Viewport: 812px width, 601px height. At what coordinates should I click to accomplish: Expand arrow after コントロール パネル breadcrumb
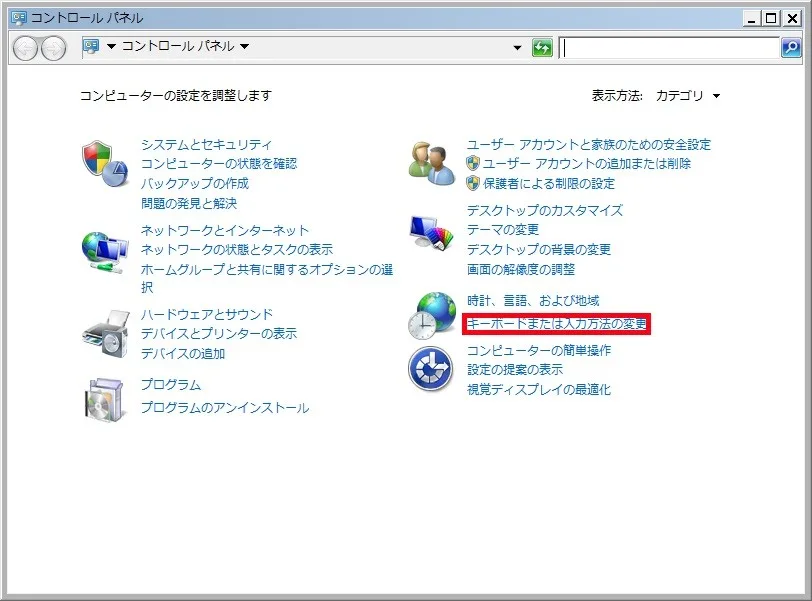[x=244, y=47]
